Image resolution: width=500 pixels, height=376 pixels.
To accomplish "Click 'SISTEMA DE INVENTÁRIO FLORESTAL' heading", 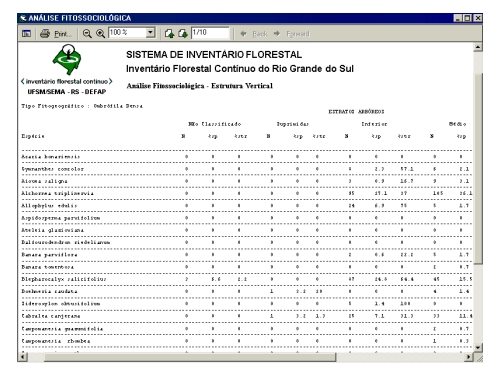I will pyautogui.click(x=214, y=54).
